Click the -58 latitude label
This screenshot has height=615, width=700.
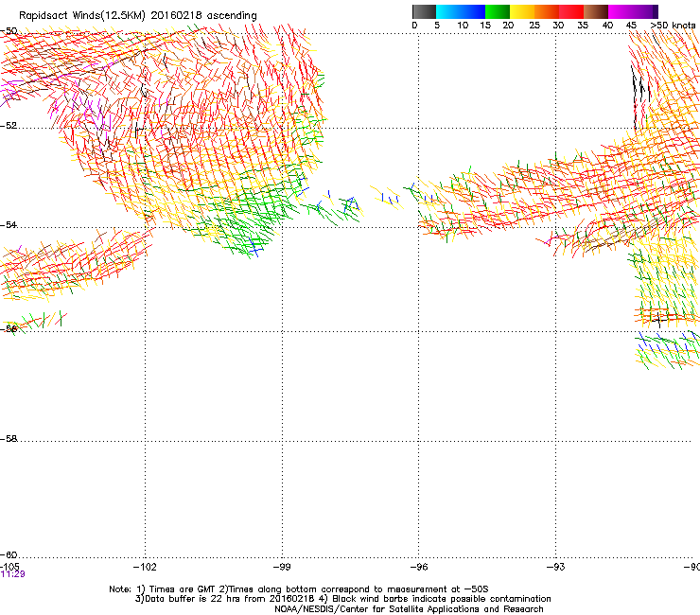pyautogui.click(x=9, y=439)
